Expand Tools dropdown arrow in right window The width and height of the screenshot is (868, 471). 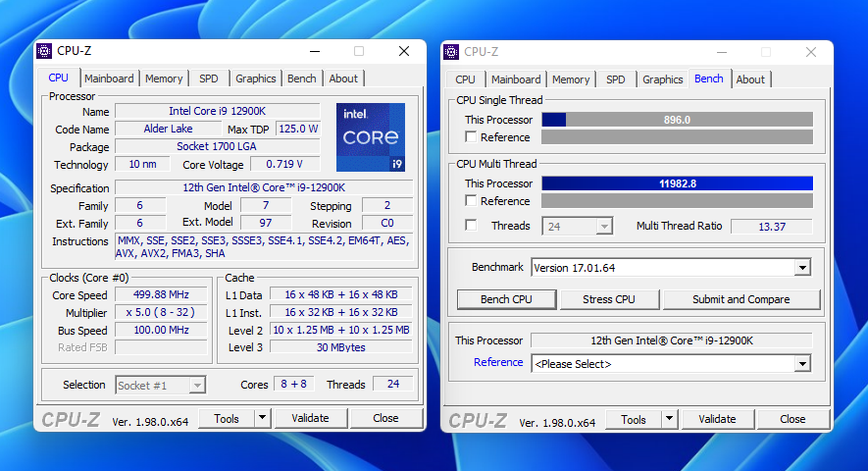[x=669, y=419]
